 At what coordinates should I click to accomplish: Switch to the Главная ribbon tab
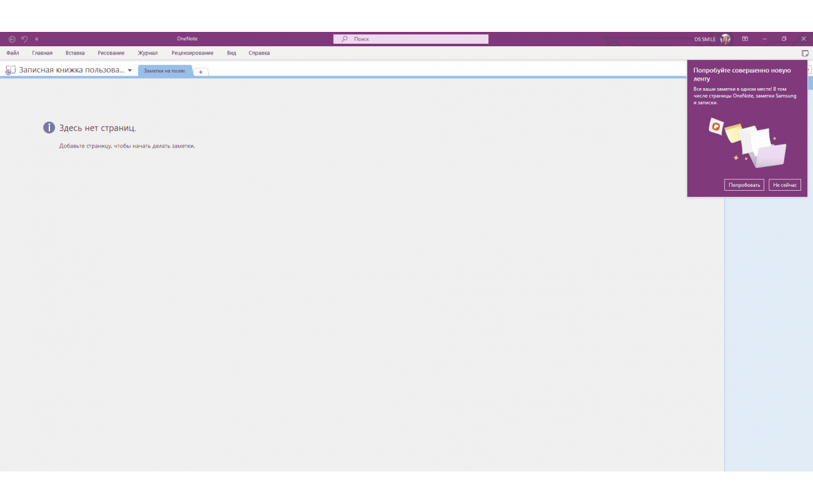pos(43,53)
